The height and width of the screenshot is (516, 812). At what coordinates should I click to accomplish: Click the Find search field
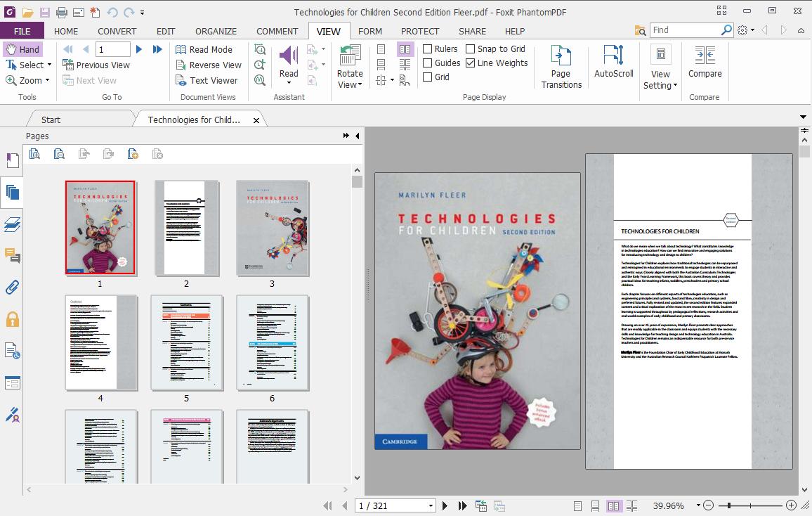(x=685, y=30)
